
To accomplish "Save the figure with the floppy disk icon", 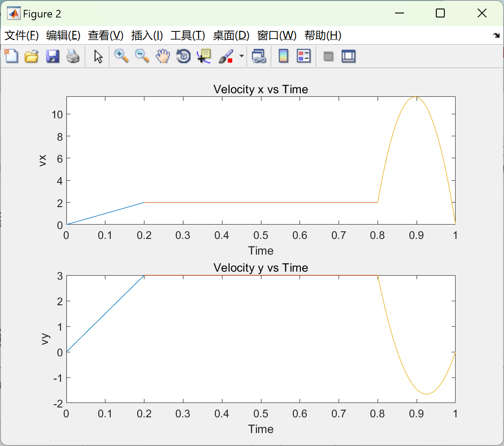I will click(52, 56).
